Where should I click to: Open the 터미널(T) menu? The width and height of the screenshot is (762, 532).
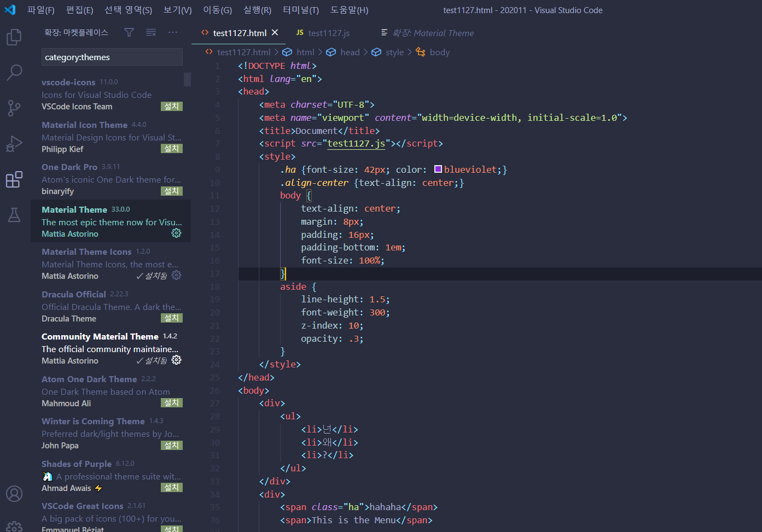[x=301, y=10]
